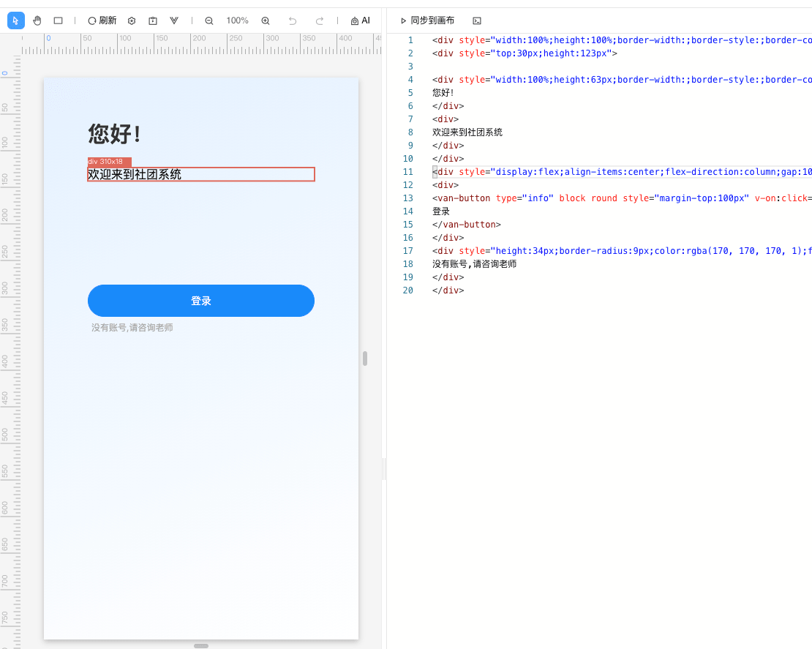Undo the last action
This screenshot has width=812, height=649.
click(293, 20)
